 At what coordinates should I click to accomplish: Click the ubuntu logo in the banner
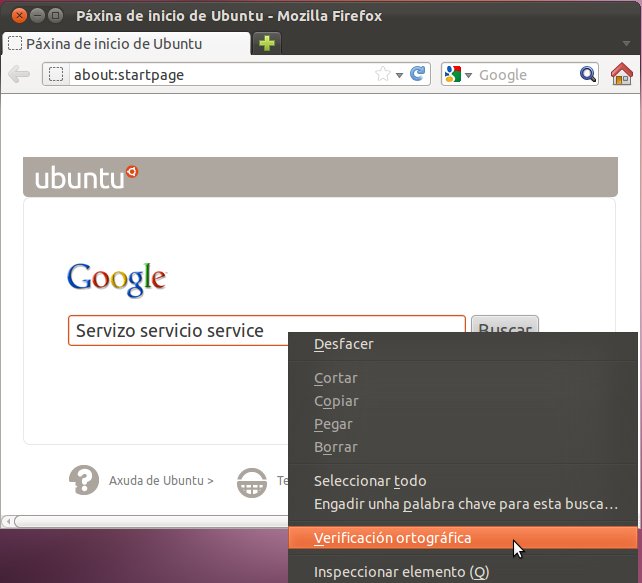coord(86,177)
